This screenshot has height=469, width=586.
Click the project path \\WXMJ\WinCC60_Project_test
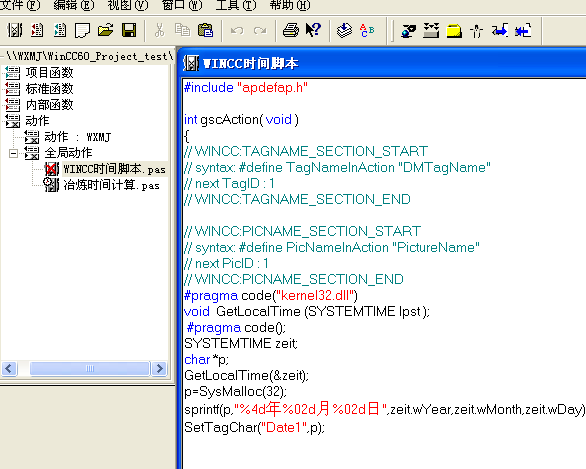click(90, 56)
